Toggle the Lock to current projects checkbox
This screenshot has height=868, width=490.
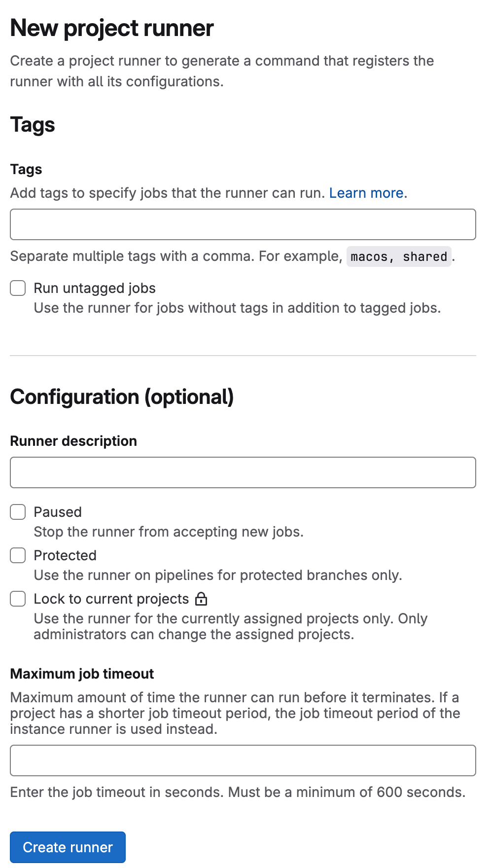(18, 599)
